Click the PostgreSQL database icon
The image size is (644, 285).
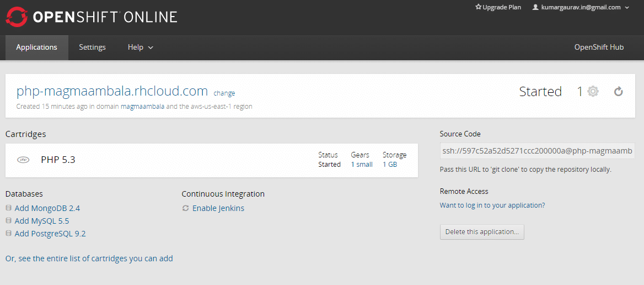(9, 234)
